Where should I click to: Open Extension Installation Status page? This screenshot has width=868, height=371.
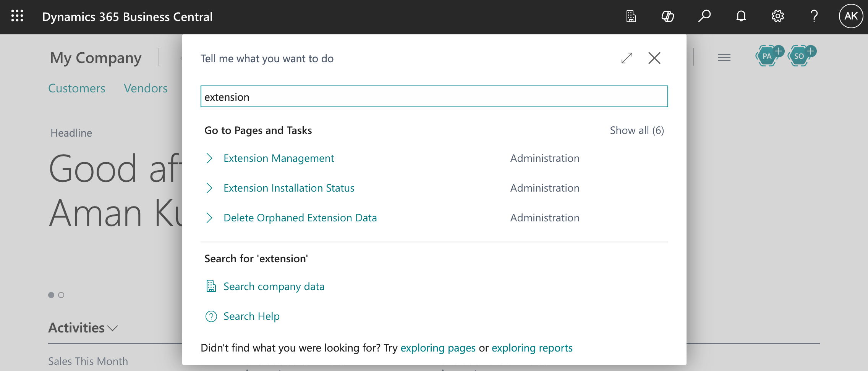289,188
